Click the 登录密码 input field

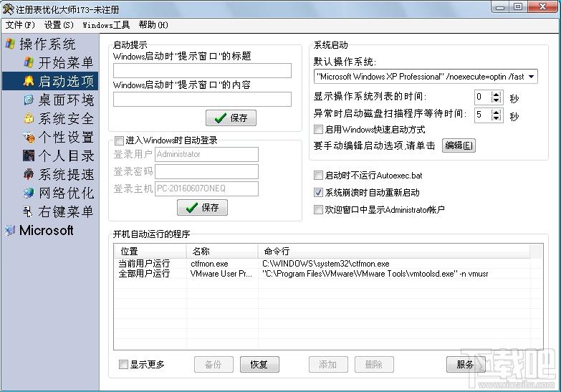pos(206,171)
